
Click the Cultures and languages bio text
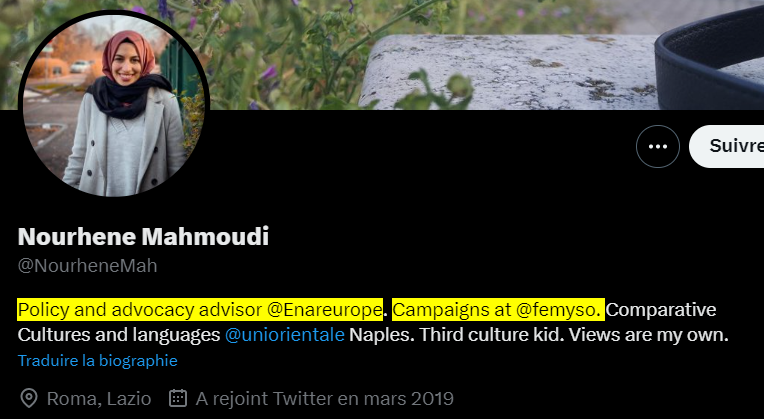(119, 335)
